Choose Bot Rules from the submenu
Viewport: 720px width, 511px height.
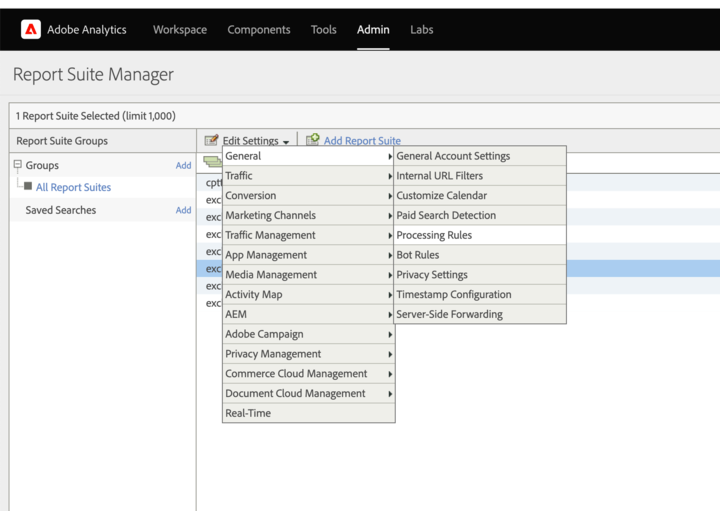418,255
